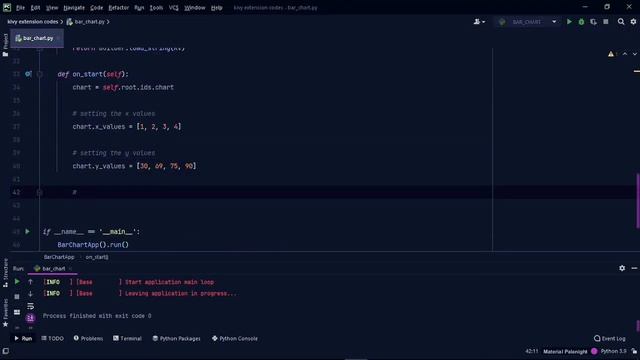Run the BAR_CHART configuration from the toolbar
Screen dimensions: 640x360
point(569,22)
